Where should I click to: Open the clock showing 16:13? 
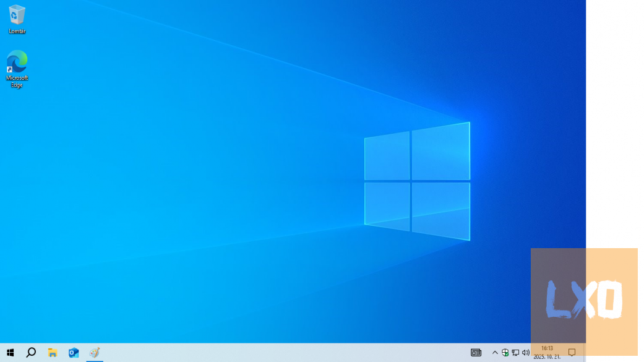(x=547, y=348)
